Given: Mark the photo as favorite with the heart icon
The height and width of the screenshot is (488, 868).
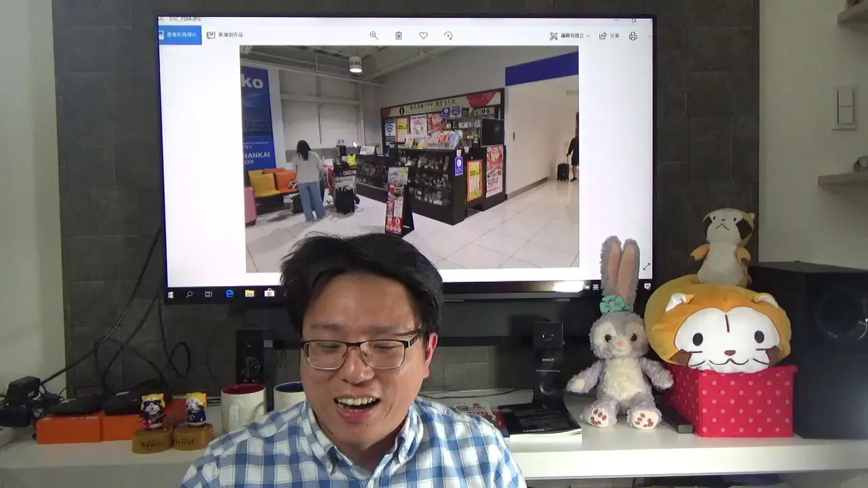Looking at the screenshot, I should (423, 35).
